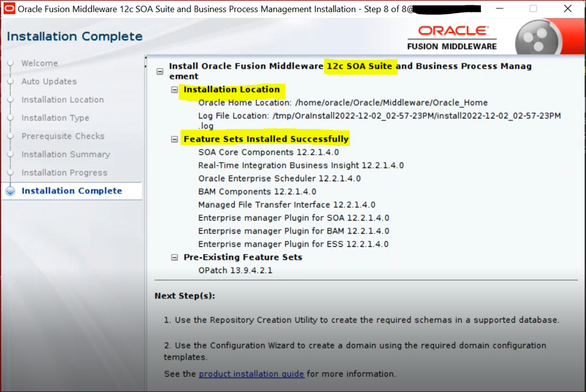Select the Log File Location row
This screenshot has width=586, height=392.
click(x=379, y=121)
